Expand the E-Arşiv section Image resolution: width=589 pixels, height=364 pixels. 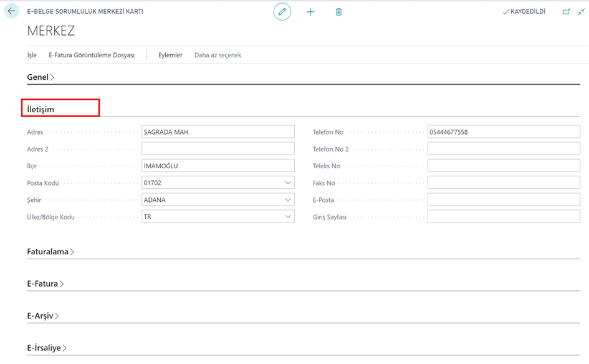tap(43, 316)
